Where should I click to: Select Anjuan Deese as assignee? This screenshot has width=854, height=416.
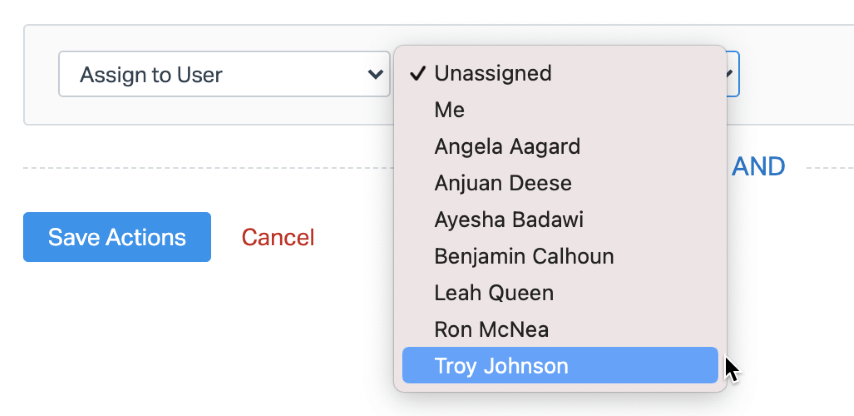503,184
